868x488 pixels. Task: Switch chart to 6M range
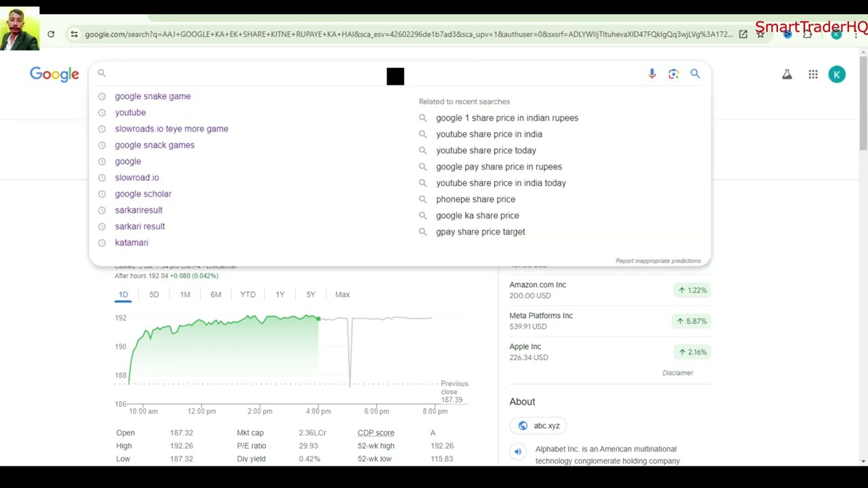(x=216, y=295)
